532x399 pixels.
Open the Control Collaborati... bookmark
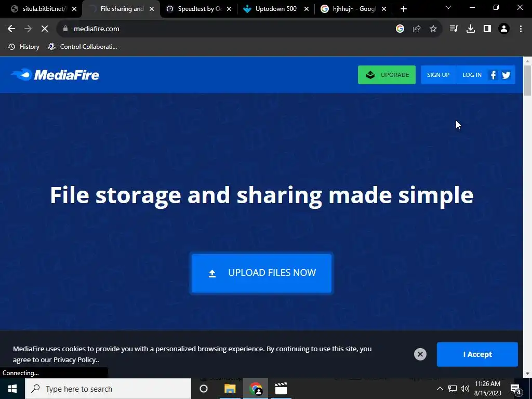tap(83, 47)
